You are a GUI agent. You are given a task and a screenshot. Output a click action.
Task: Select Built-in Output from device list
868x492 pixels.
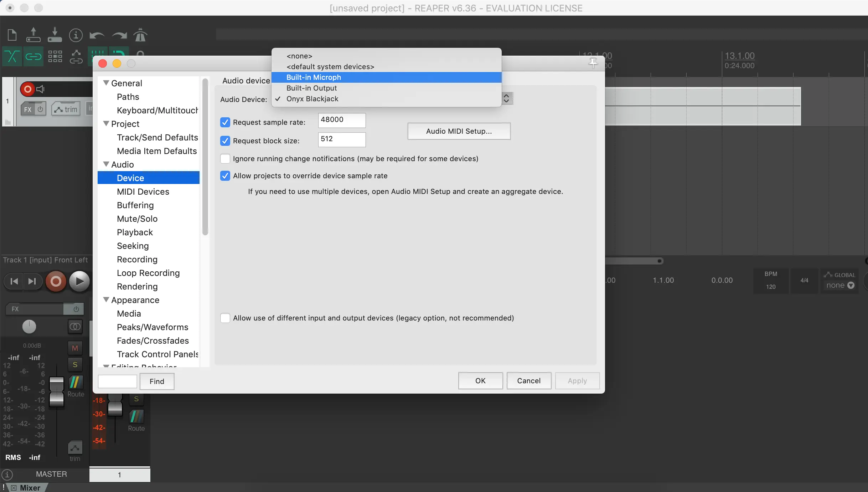click(311, 88)
